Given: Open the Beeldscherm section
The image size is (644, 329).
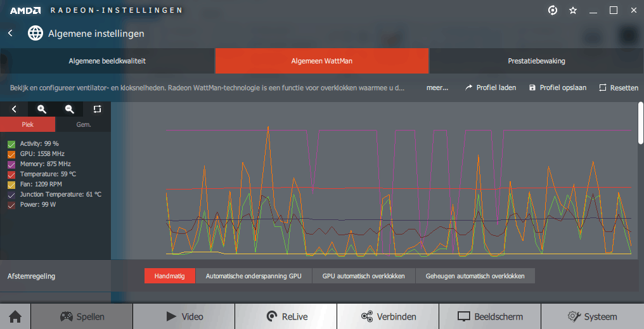Looking at the screenshot, I should (490, 317).
